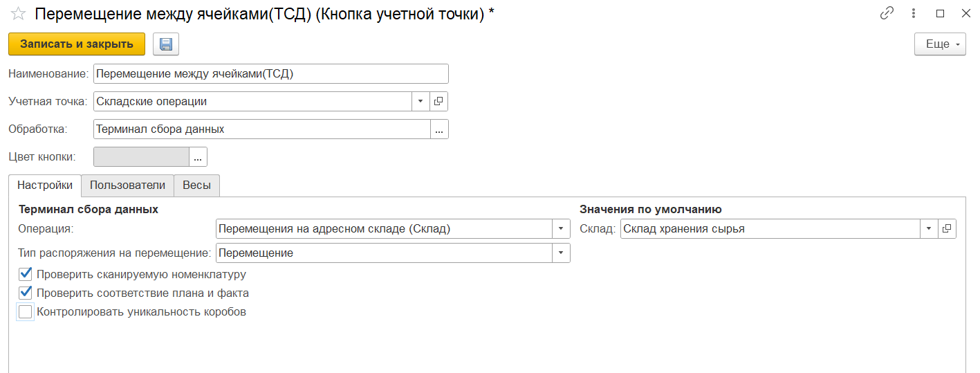Open the three-dot vertical menu icon
Image resolution: width=980 pixels, height=373 pixels.
pyautogui.click(x=914, y=14)
